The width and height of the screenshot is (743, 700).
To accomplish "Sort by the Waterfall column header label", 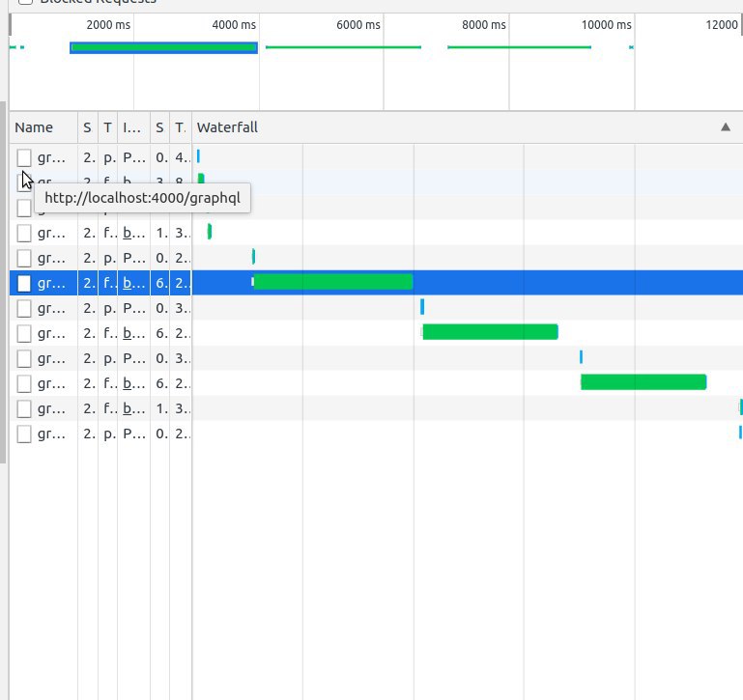I will click(x=227, y=127).
